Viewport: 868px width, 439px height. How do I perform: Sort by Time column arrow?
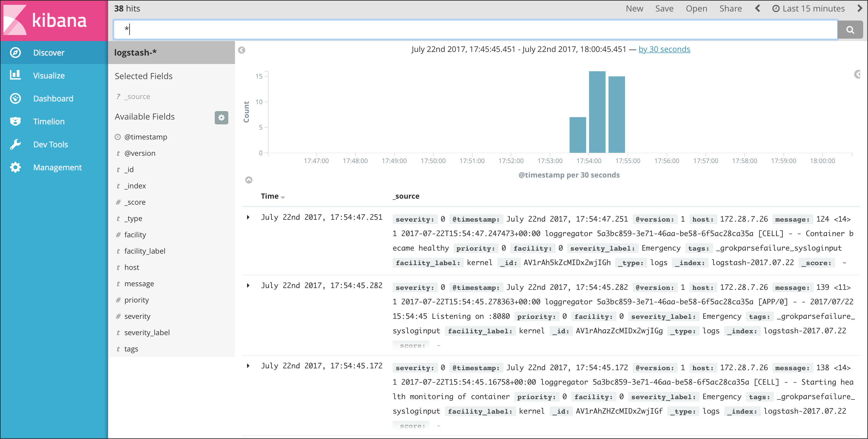[x=283, y=197]
